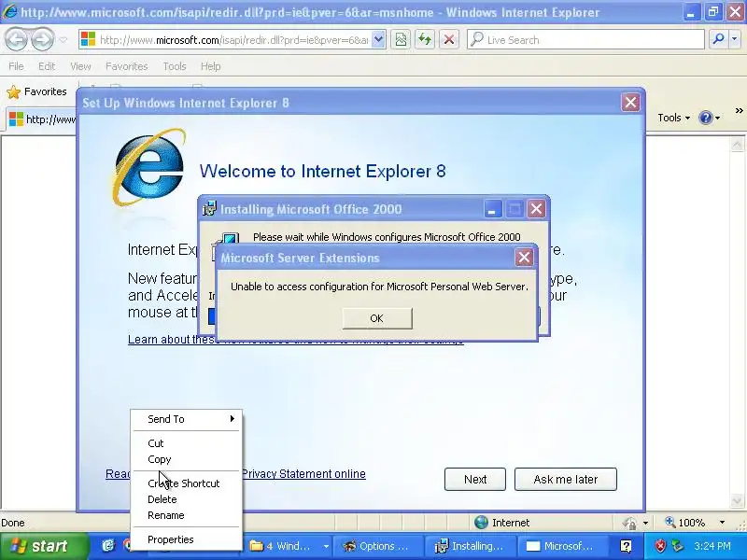Click the Favorites star button

click(x=37, y=91)
